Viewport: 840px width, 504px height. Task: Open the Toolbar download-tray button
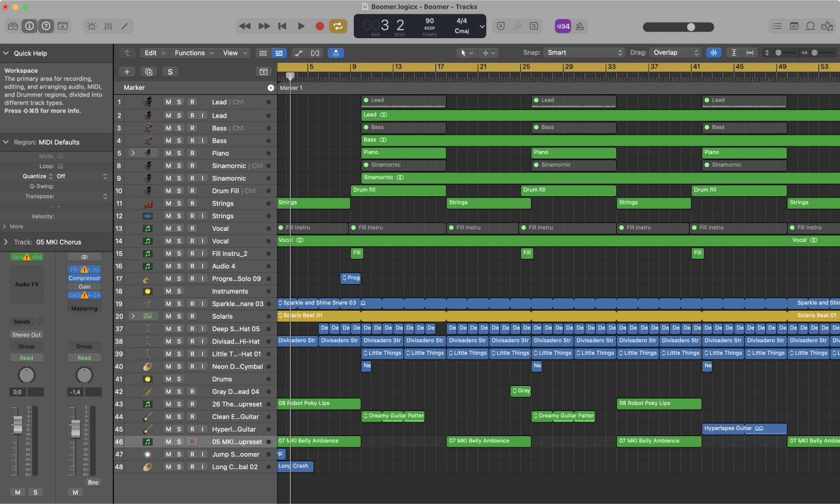coord(63,26)
